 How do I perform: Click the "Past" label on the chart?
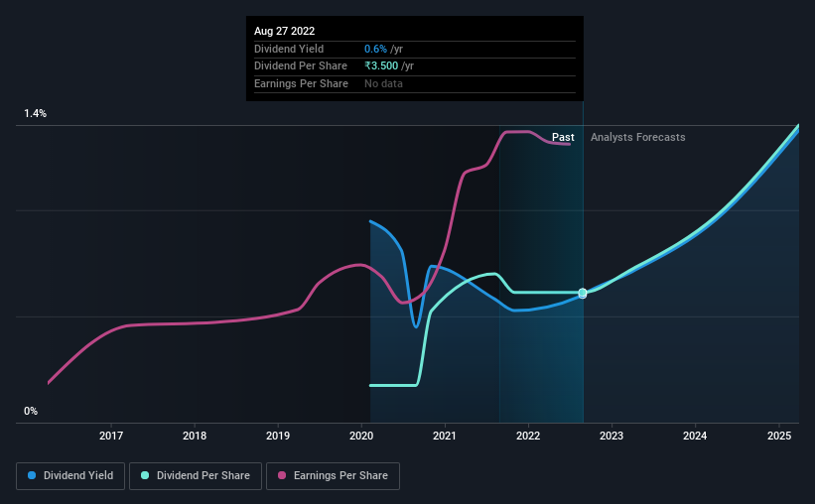pyautogui.click(x=563, y=138)
